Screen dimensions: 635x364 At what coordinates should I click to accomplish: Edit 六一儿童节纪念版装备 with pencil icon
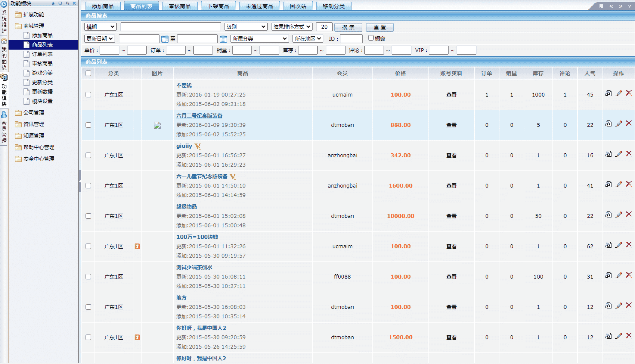[x=619, y=184]
